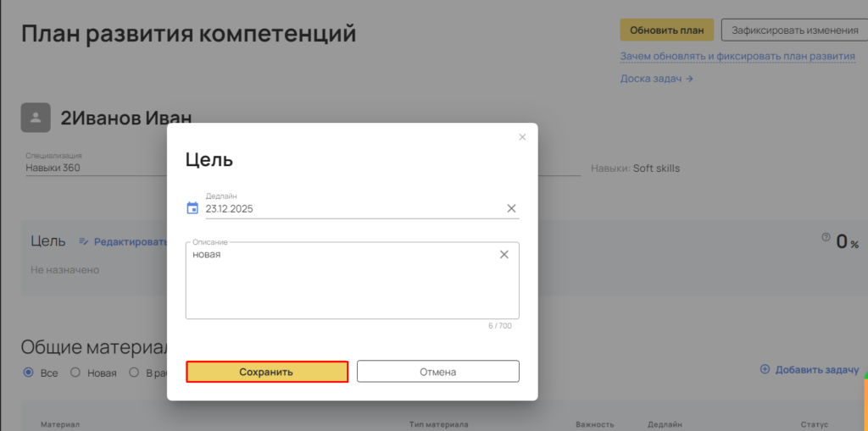Screen dimensions: 868x431
Task: Open the deadline calendar picker icon
Action: [192, 208]
